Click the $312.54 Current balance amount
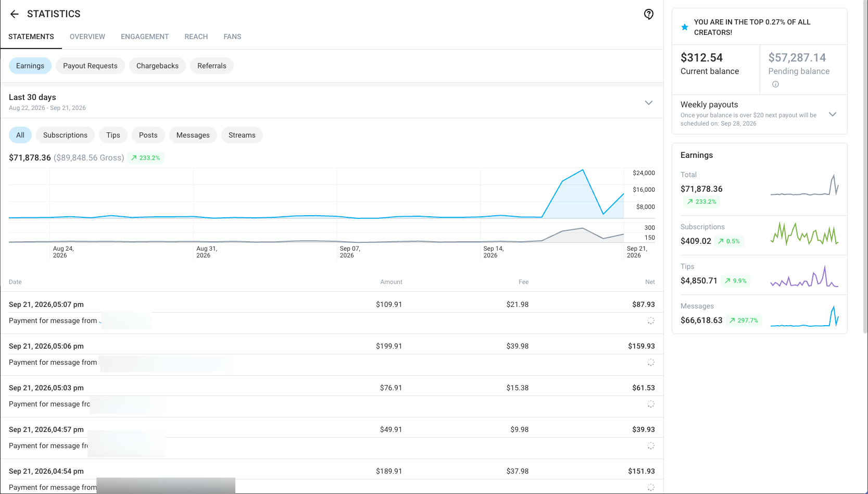This screenshot has height=494, width=868. click(701, 58)
